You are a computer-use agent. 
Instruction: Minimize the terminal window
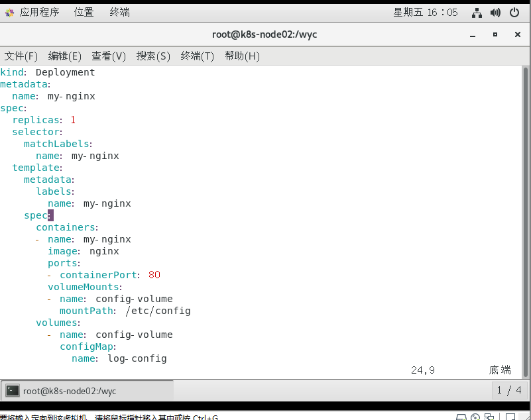(473, 34)
